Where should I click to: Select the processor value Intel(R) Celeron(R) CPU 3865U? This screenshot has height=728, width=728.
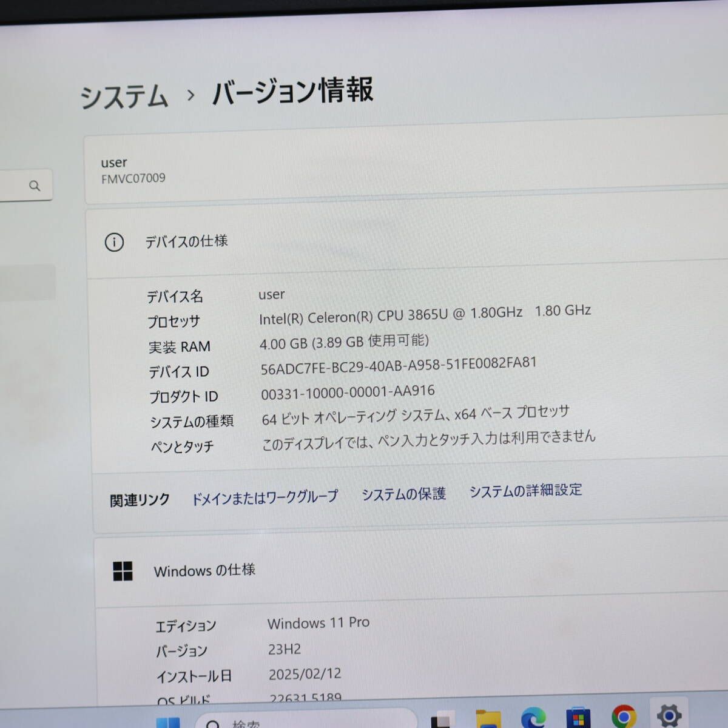tap(353, 316)
